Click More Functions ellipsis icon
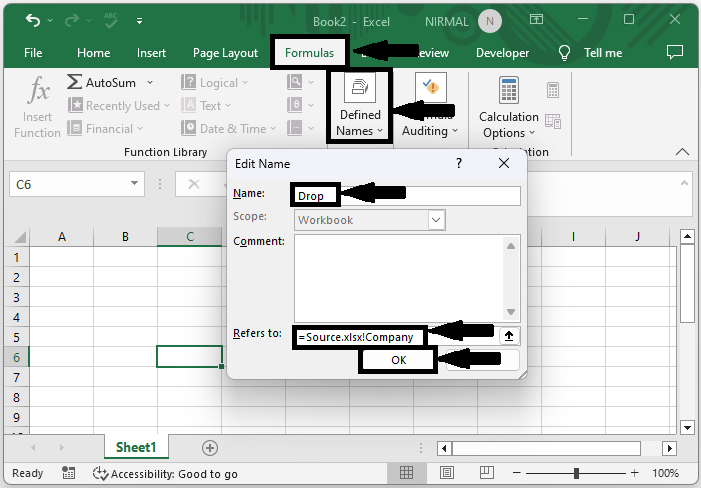This screenshot has width=701, height=488. point(295,128)
